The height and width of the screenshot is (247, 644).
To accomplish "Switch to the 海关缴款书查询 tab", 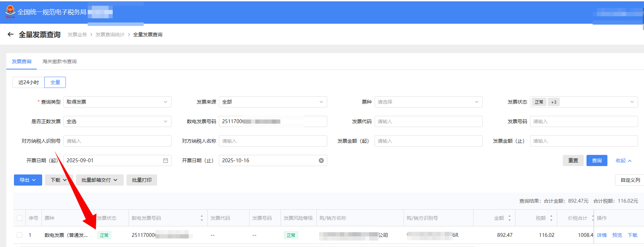I will pos(60,61).
